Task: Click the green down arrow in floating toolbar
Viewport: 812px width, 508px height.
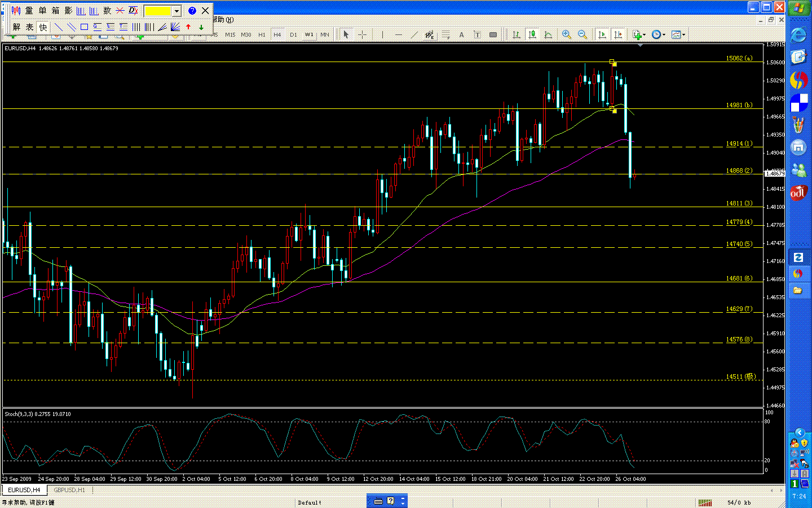Action: click(201, 27)
